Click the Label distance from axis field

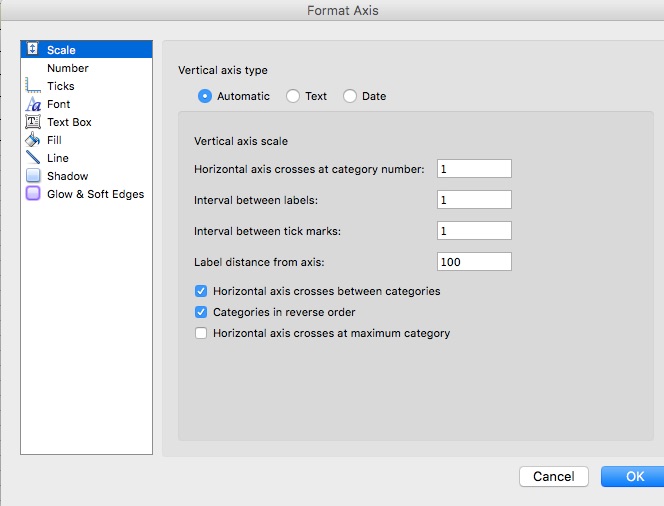point(474,262)
